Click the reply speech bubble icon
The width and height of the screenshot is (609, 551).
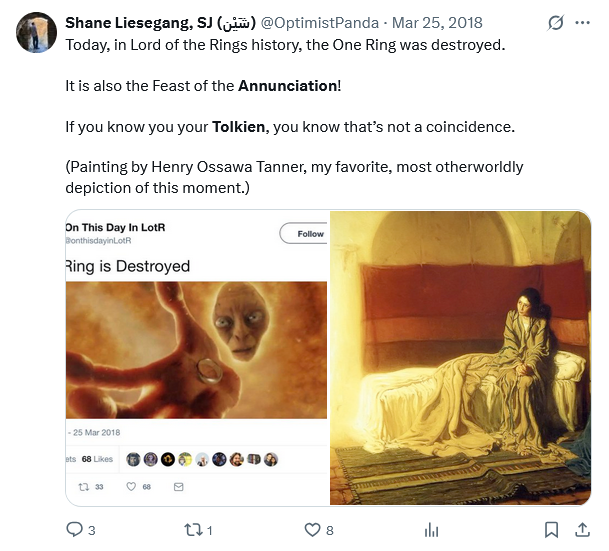pyautogui.click(x=75, y=530)
